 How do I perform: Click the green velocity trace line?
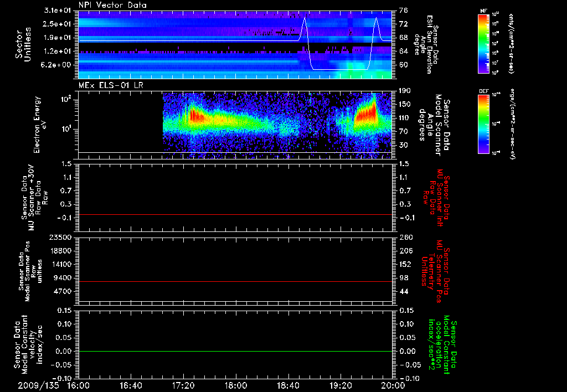pyautogui.click(x=235, y=351)
